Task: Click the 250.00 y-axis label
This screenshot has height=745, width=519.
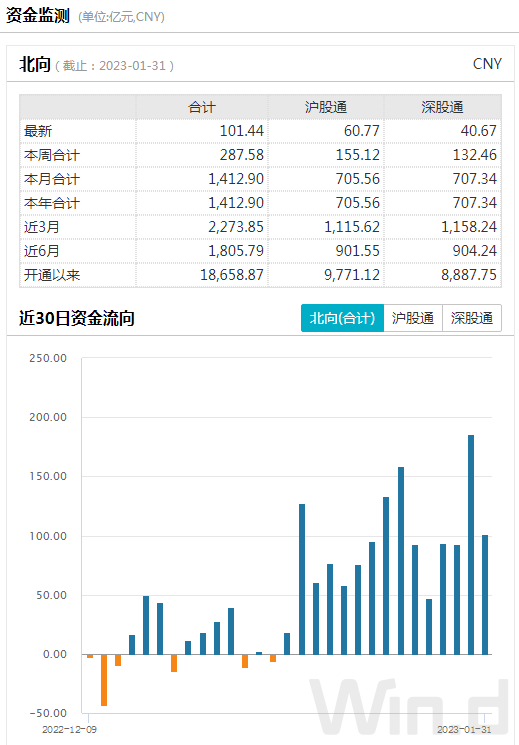Action: (48, 358)
